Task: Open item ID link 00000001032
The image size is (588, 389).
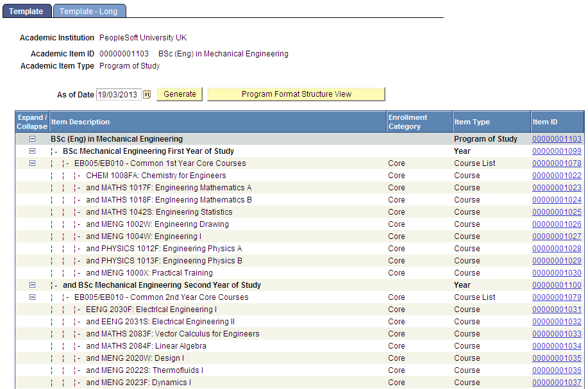Action: coord(557,322)
